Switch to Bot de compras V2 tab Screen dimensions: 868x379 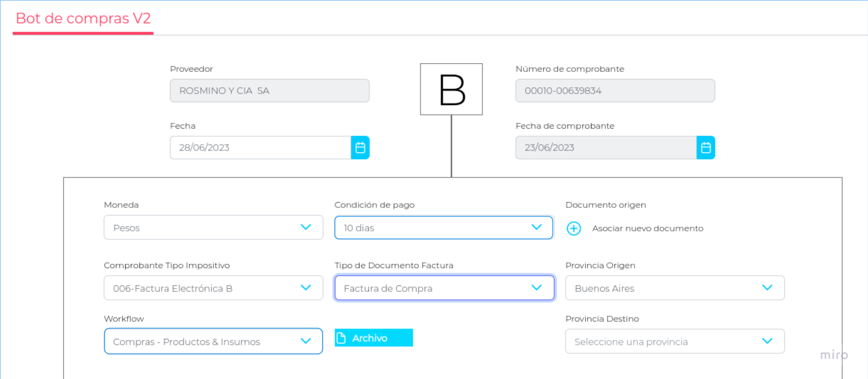pos(83,18)
